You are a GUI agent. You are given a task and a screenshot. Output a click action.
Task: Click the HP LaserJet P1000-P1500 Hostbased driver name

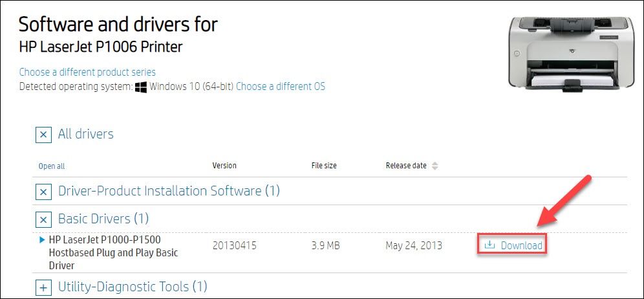113,252
